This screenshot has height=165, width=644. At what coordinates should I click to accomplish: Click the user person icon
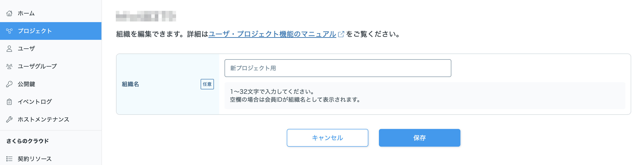[9, 49]
